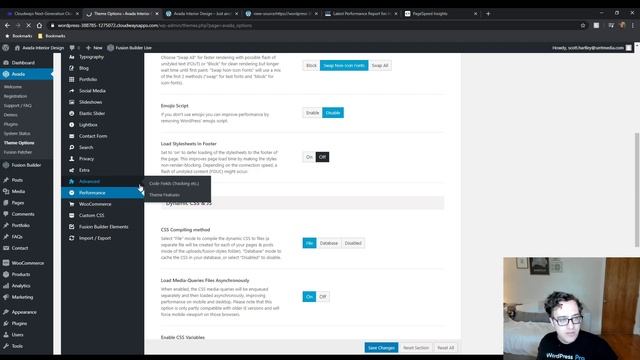Open Code Fields (Tracking etc.) submenu item
The height and width of the screenshot is (360, 640).
click(x=174, y=184)
